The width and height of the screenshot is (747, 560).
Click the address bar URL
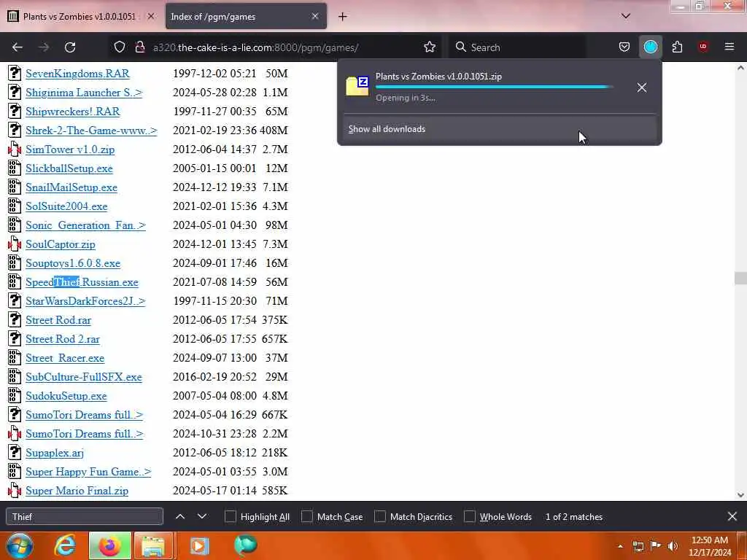[255, 47]
